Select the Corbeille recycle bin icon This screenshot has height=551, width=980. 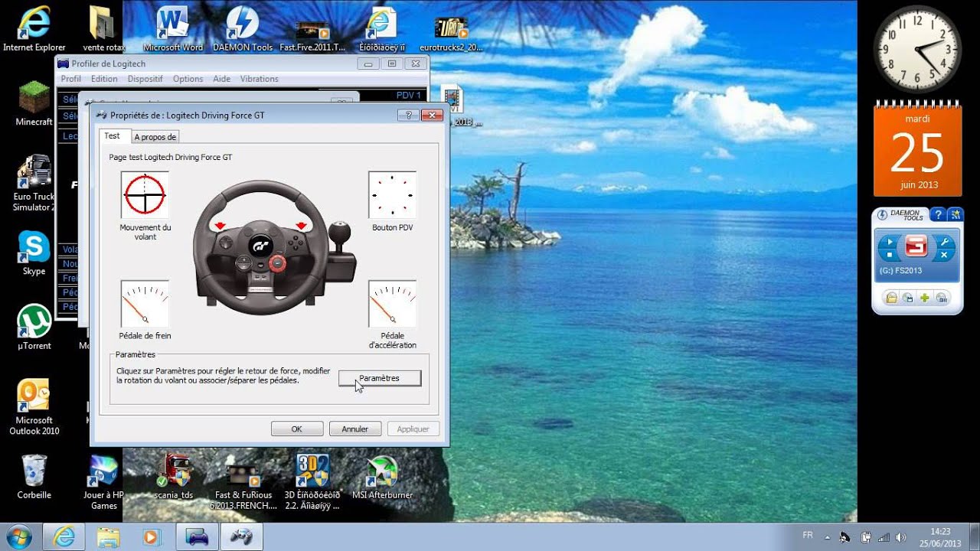[34, 476]
